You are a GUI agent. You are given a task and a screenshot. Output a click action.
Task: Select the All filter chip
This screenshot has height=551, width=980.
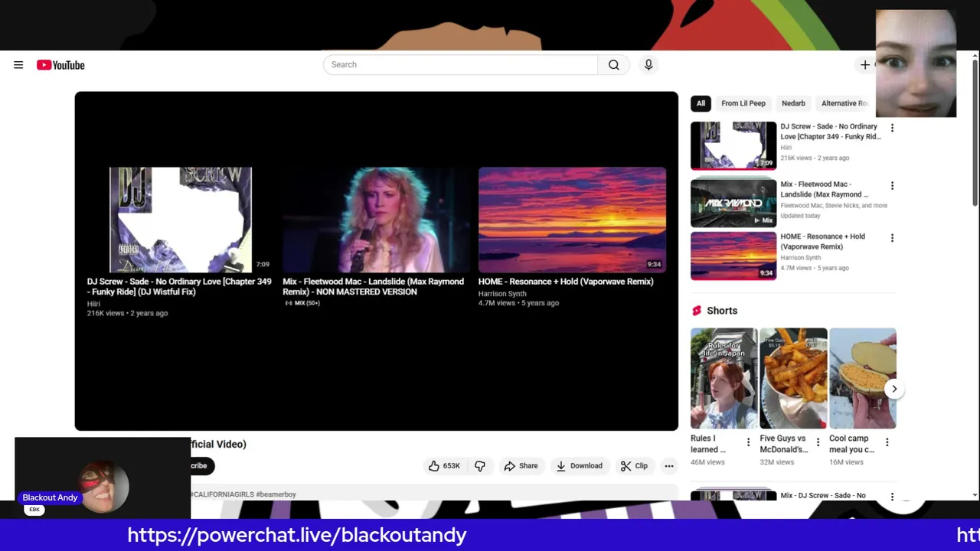[701, 103]
